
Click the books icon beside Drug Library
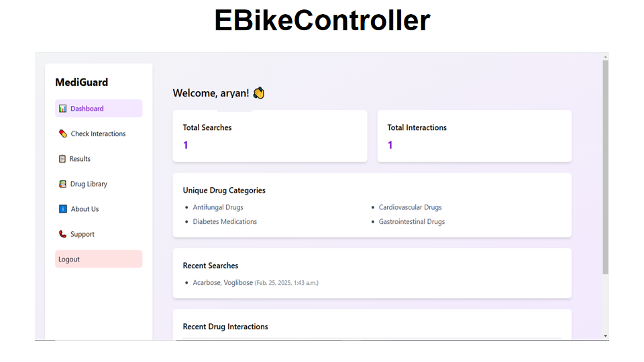pos(62,184)
